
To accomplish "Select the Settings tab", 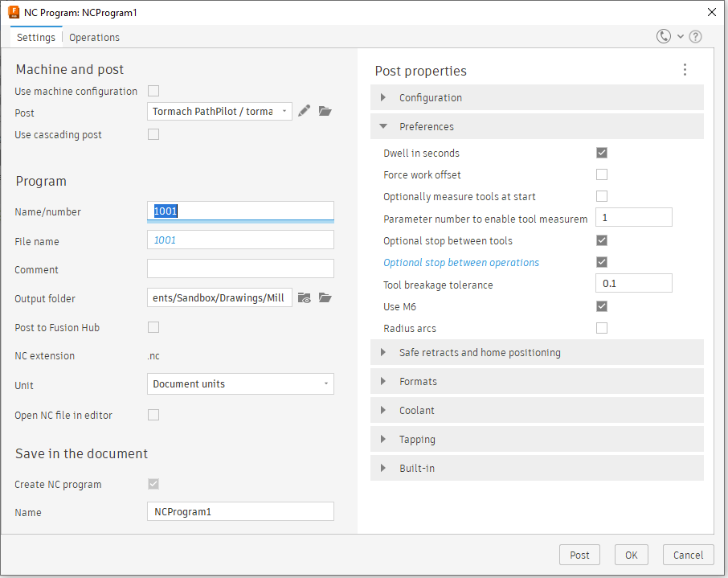I will click(36, 38).
